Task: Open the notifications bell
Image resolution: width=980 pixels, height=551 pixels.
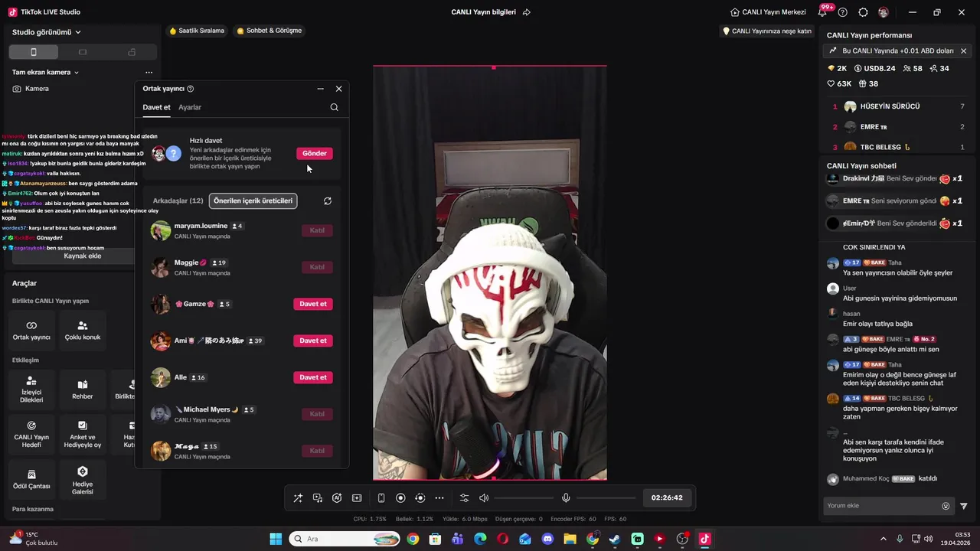Action: pos(822,12)
